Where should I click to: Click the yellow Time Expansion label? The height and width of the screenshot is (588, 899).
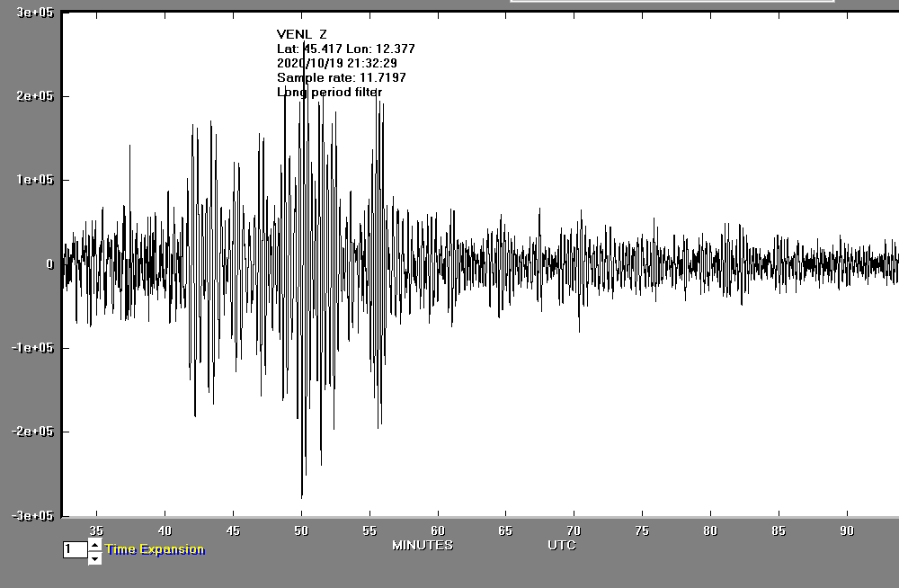(155, 549)
